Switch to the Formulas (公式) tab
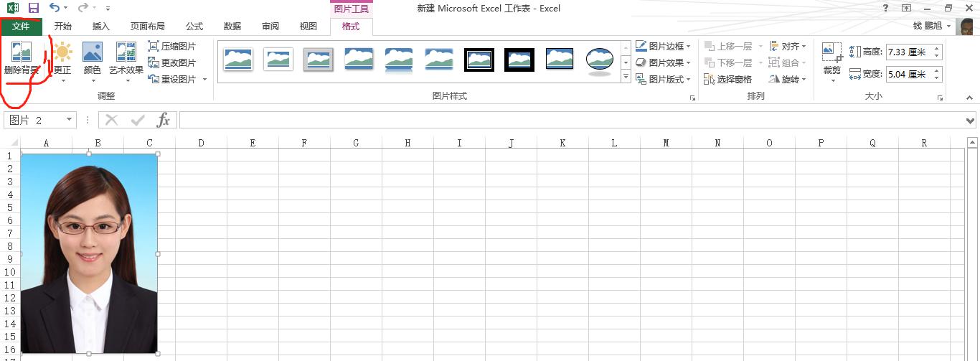The width and height of the screenshot is (980, 361). [194, 27]
